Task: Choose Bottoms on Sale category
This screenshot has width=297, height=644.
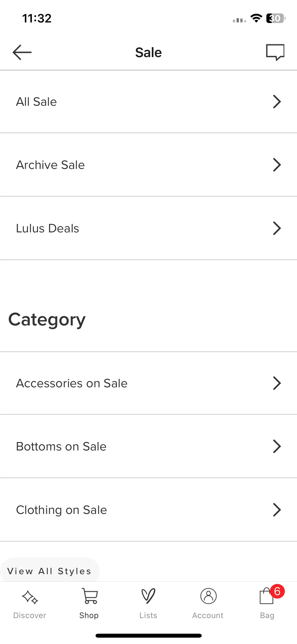Action: click(x=148, y=447)
